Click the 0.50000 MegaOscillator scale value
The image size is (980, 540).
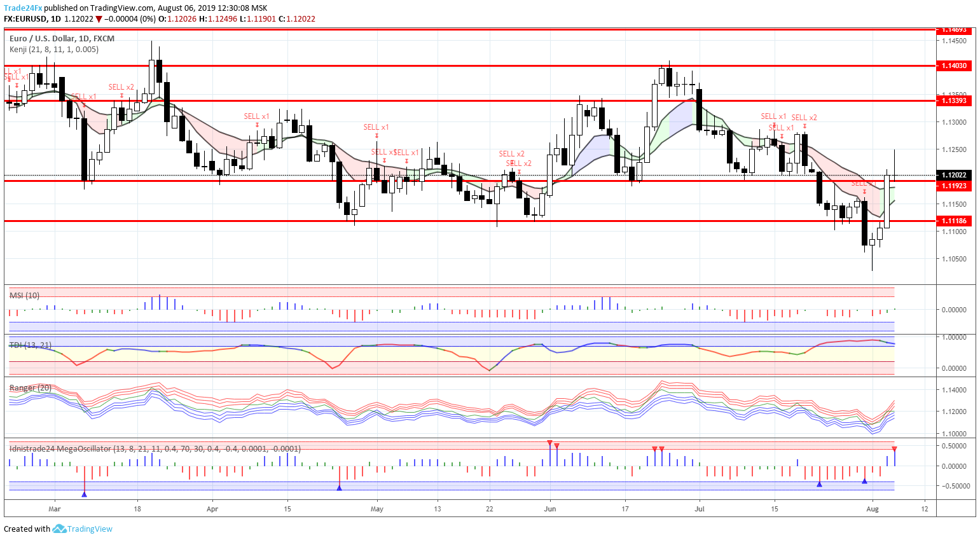955,446
